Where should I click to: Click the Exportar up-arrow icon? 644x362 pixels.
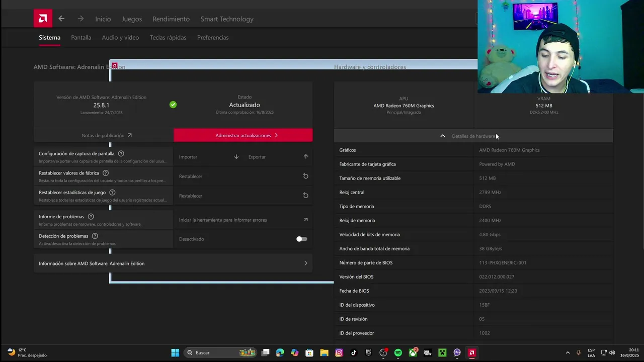[x=305, y=157]
